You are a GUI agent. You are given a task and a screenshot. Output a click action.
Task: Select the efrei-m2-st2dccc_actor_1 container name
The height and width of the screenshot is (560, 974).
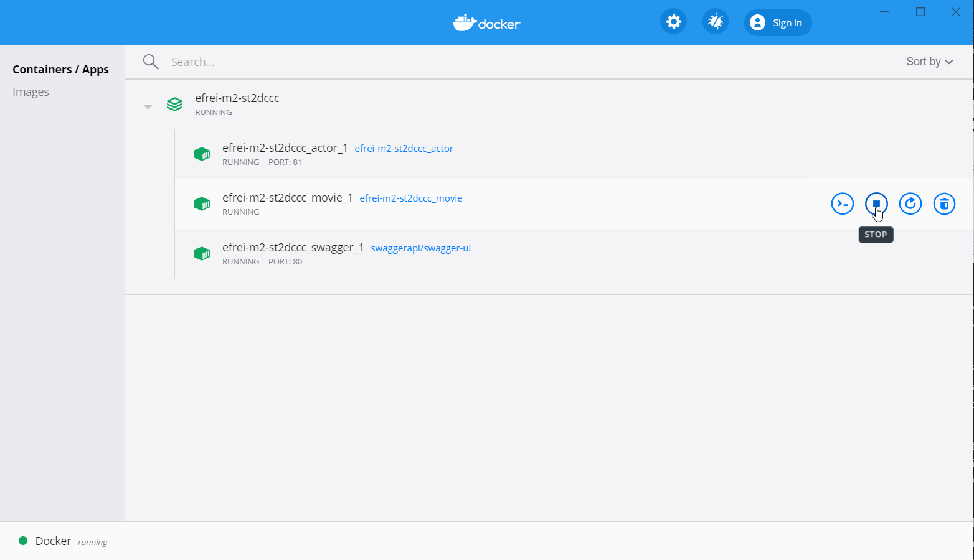[285, 148]
